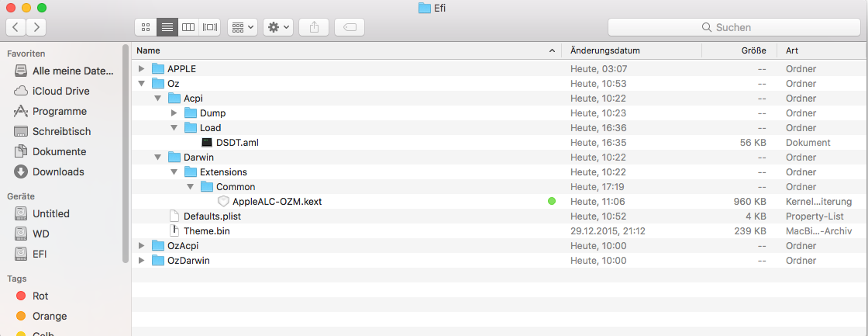868x336 pixels.
Task: Click the 29.12.2015, 21:12 date
Action: point(609,230)
